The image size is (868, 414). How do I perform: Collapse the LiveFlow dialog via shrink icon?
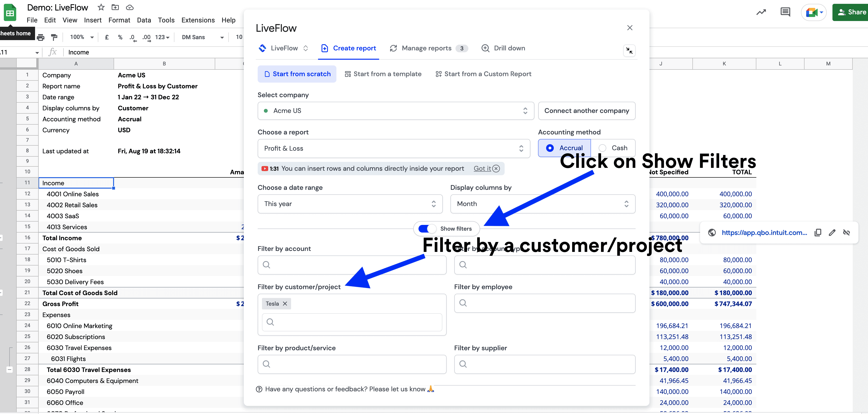tap(629, 51)
